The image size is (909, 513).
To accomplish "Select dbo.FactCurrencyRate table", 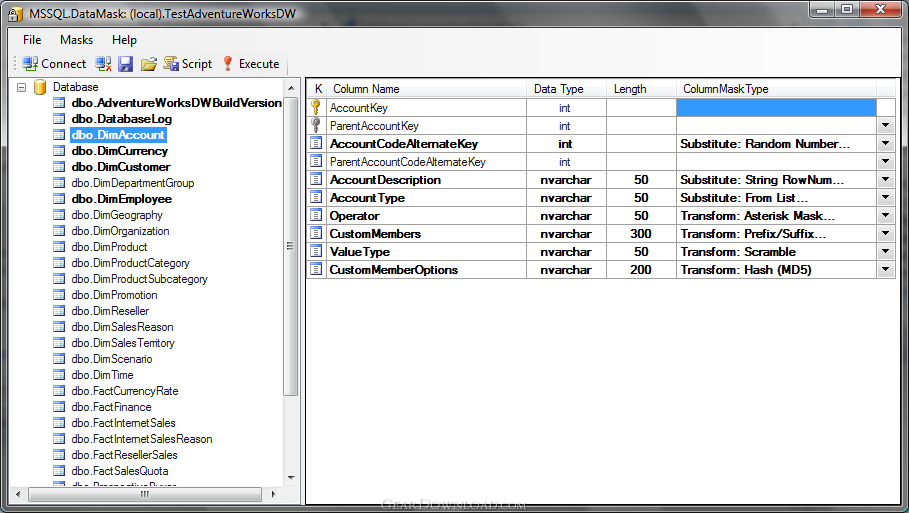I will [x=125, y=391].
